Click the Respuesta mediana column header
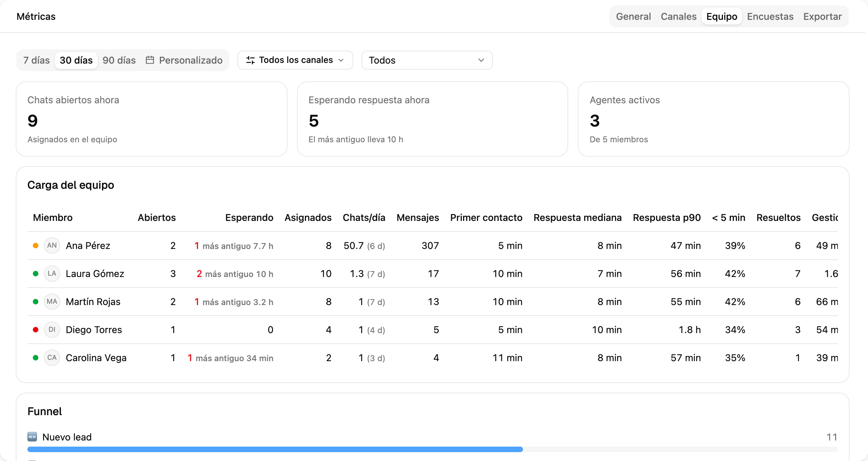The image size is (868, 461). [577, 218]
